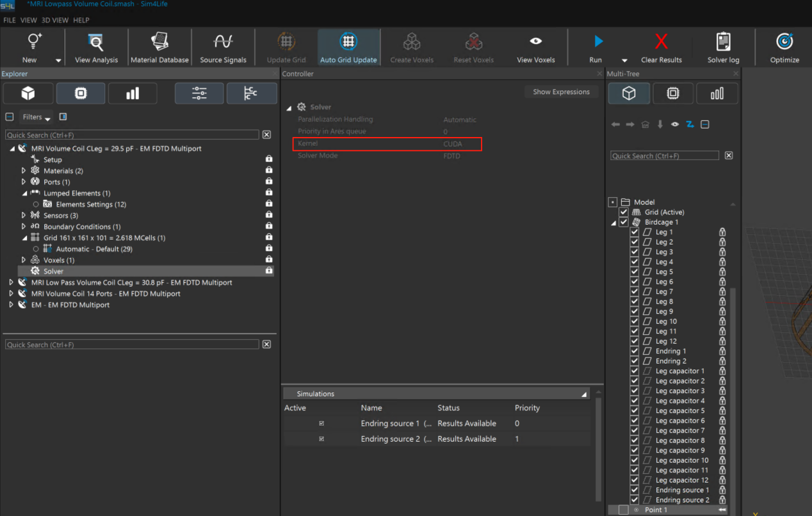Click the View Voxels eye icon

click(x=535, y=42)
